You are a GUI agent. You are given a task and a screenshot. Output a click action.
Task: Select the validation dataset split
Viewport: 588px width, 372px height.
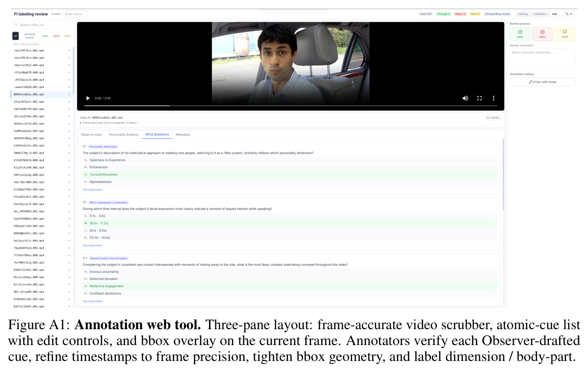pos(540,14)
